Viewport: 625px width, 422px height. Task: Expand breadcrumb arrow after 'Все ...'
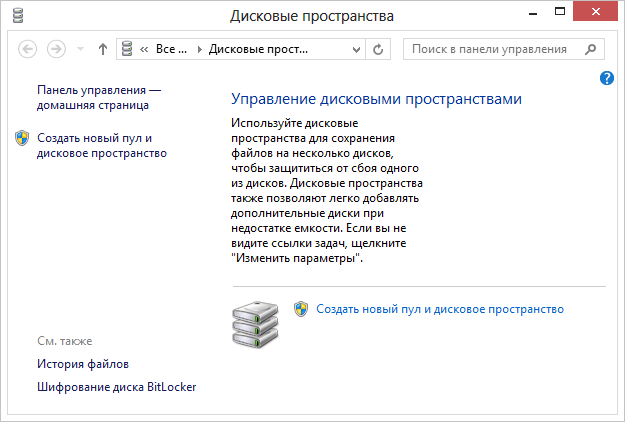[200, 49]
